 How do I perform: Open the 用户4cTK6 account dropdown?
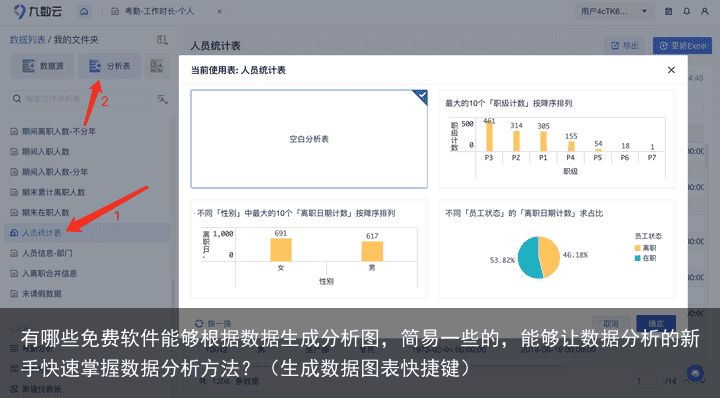point(614,11)
